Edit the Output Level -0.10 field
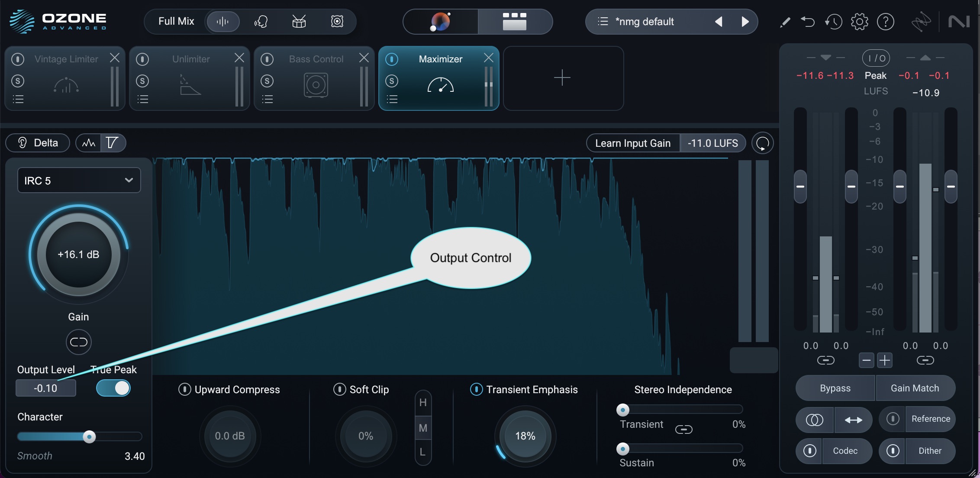Image resolution: width=980 pixels, height=478 pixels. click(x=46, y=388)
